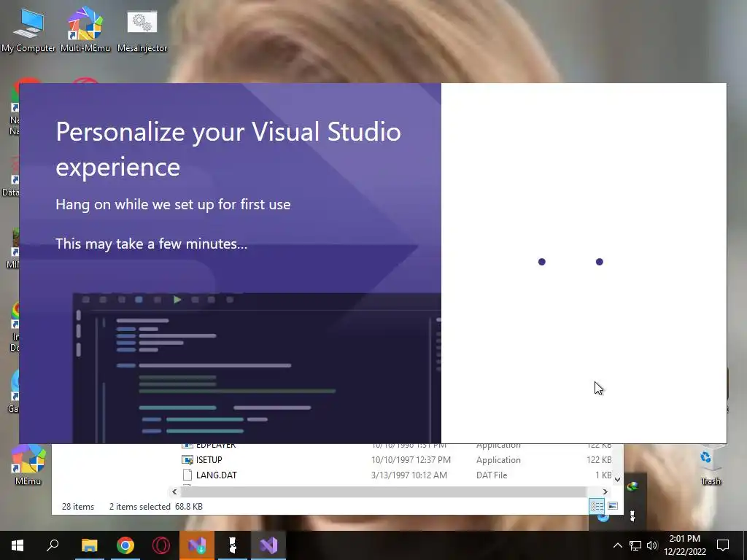747x560 pixels.
Task: Click the 'Personalize your Visual Studio experience' heading
Action: (228, 149)
